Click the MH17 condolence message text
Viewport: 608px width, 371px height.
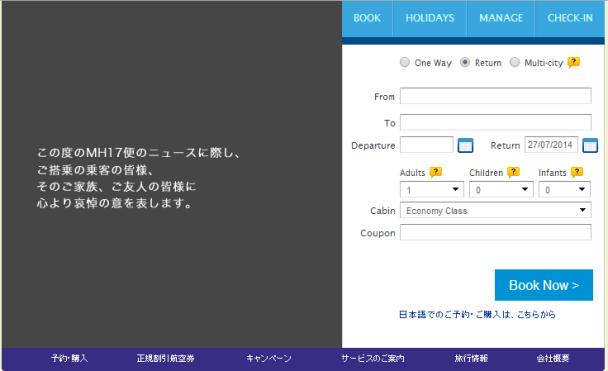coord(139,178)
